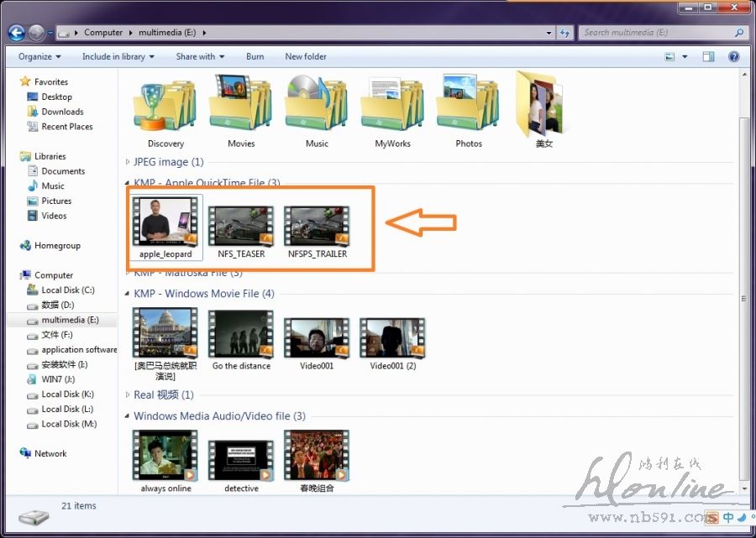Click the Burn toolbar button
This screenshot has height=538, width=756.
coord(255,57)
